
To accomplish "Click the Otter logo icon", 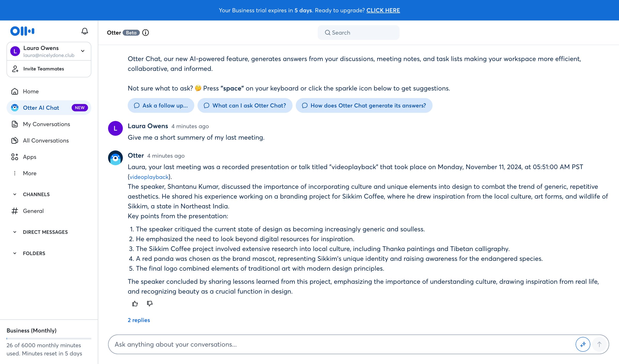I will [x=22, y=31].
